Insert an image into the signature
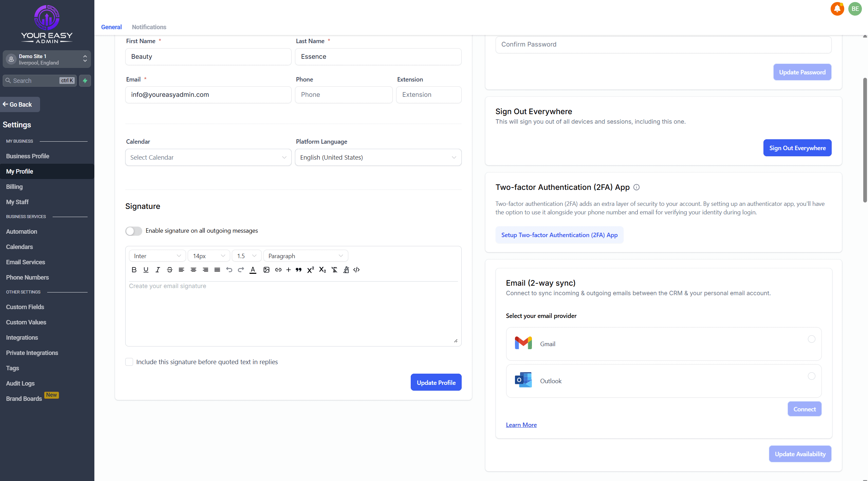The image size is (868, 481). pos(266,270)
